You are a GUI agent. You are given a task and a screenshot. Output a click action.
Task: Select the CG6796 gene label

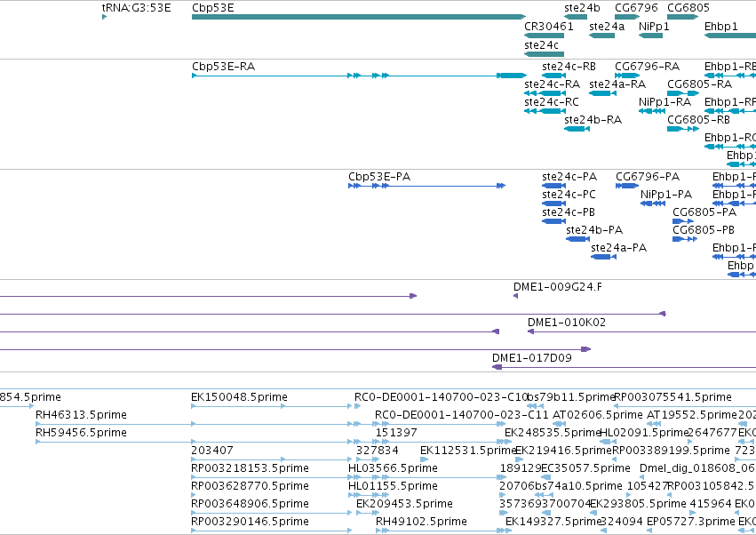(636, 8)
